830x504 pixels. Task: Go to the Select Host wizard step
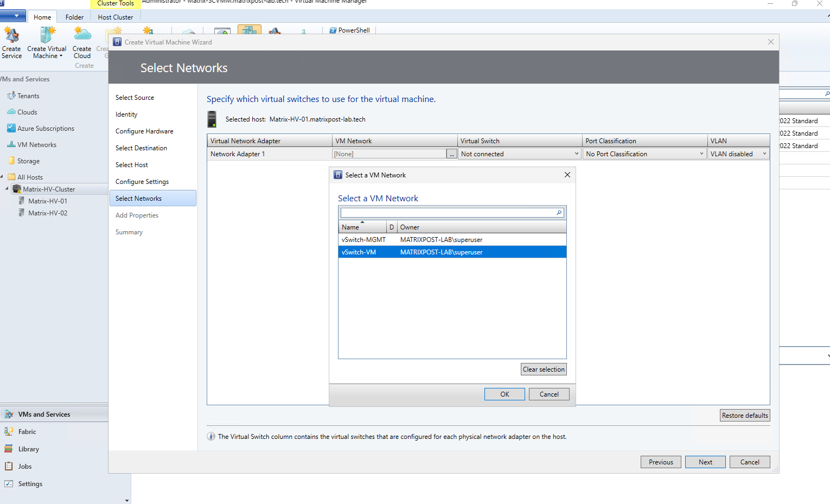(x=132, y=165)
